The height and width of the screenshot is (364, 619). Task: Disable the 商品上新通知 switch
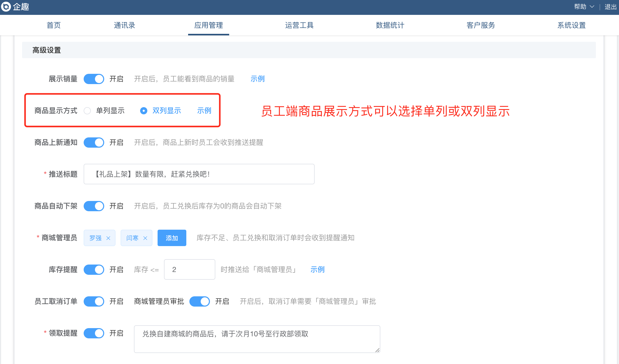(x=94, y=143)
